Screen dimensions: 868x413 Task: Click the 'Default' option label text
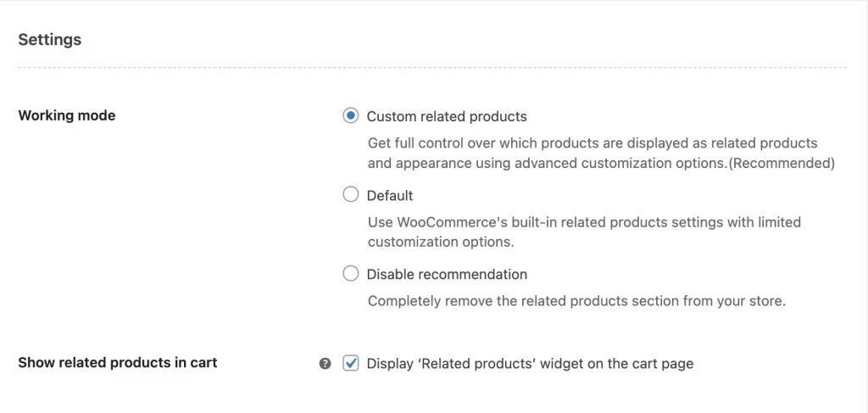390,195
